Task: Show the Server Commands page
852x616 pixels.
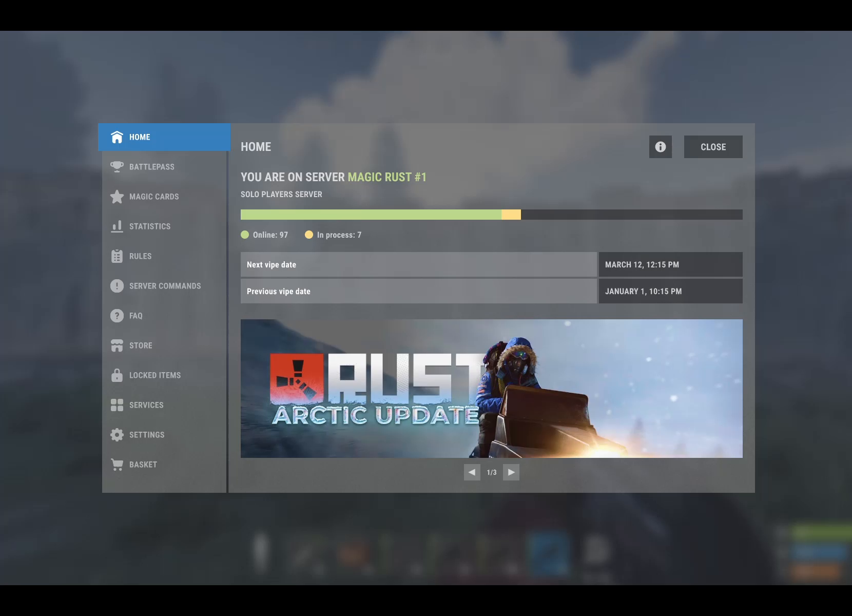Action: tap(164, 286)
